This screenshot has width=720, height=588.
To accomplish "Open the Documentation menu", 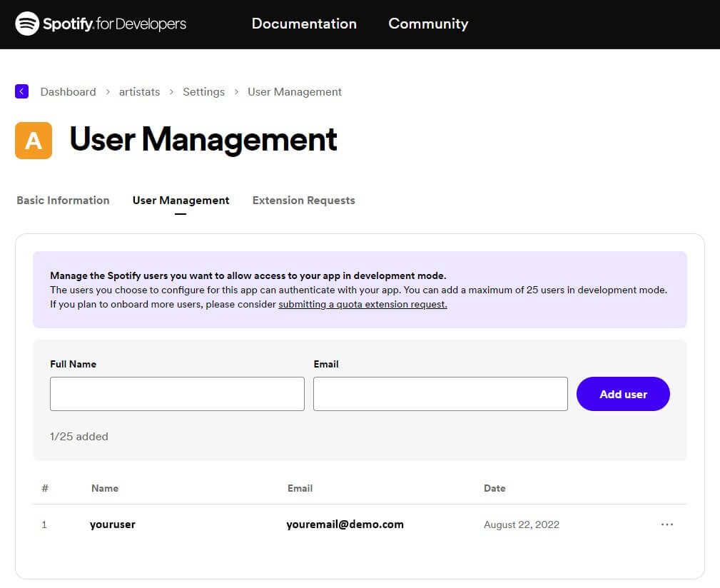I will (304, 24).
